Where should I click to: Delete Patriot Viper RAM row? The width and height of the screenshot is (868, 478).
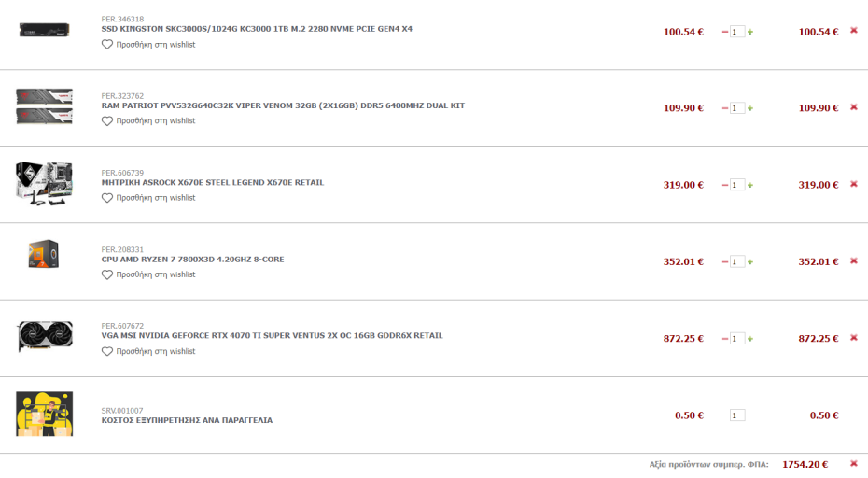pyautogui.click(x=853, y=107)
